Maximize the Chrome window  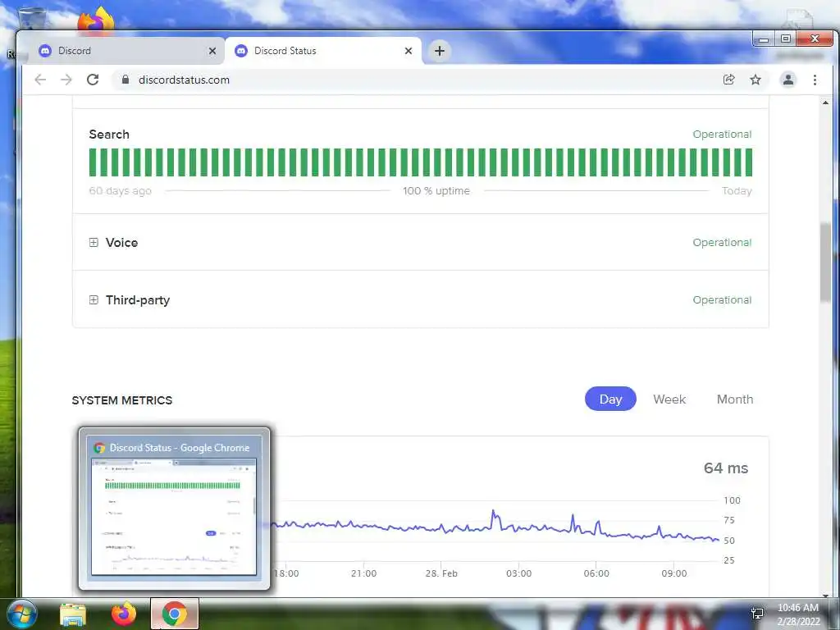[x=785, y=39]
